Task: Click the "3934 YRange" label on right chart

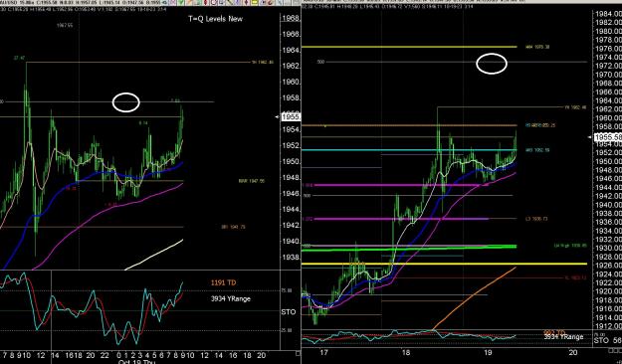Action: tap(563, 336)
